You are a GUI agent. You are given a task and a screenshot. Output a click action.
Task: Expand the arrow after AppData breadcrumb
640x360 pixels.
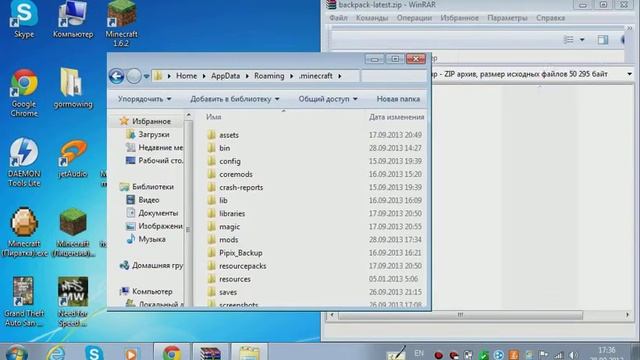click(247, 76)
